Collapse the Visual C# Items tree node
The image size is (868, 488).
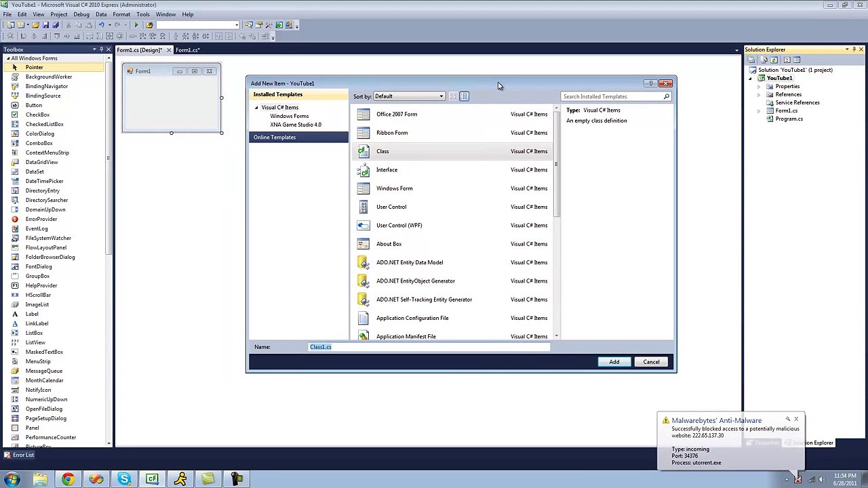257,108
